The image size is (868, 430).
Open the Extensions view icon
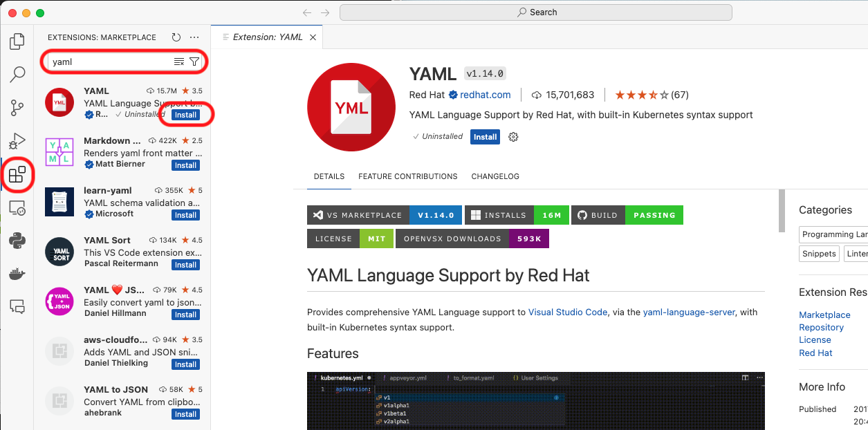(17, 174)
